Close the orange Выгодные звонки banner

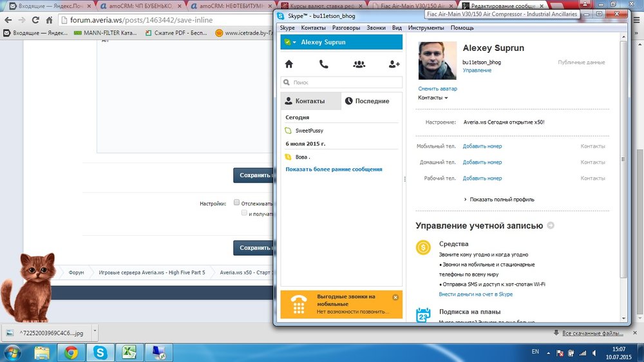coord(395,297)
